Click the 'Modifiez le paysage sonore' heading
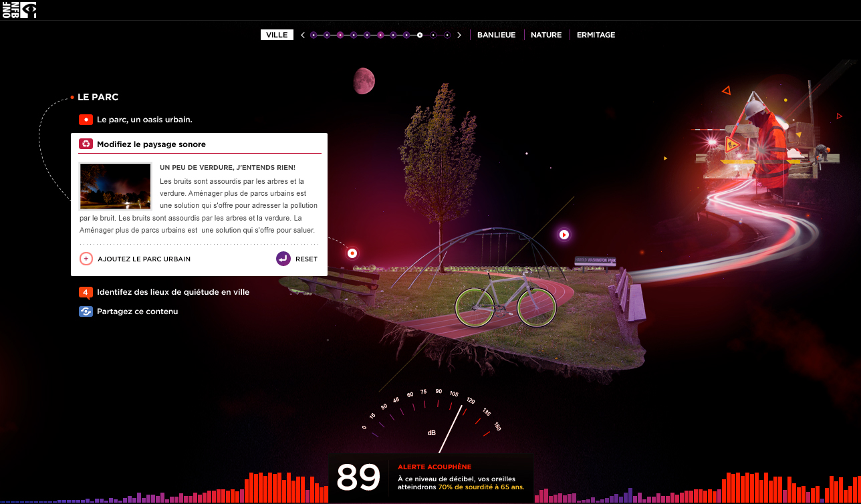Image resolution: width=861 pixels, height=504 pixels. point(151,144)
